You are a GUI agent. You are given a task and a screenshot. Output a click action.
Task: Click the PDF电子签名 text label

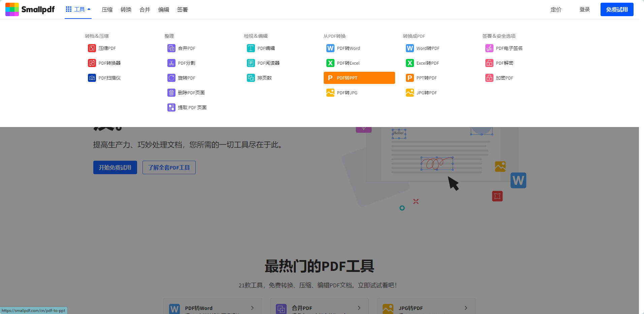(509, 48)
